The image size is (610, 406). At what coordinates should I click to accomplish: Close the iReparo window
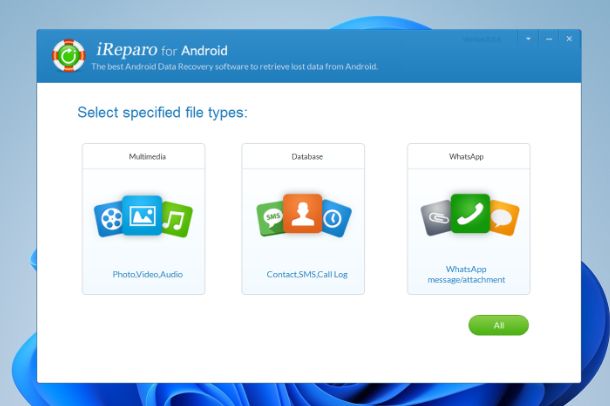(569, 39)
